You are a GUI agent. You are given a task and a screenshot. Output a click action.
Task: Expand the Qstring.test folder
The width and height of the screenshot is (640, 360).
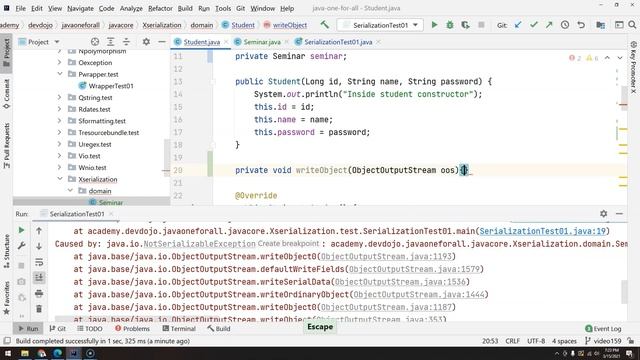60,98
